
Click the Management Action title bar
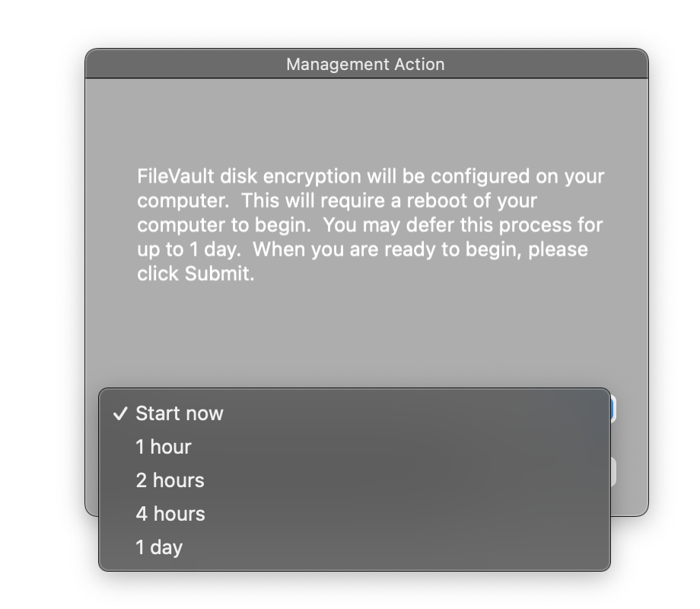pos(365,65)
